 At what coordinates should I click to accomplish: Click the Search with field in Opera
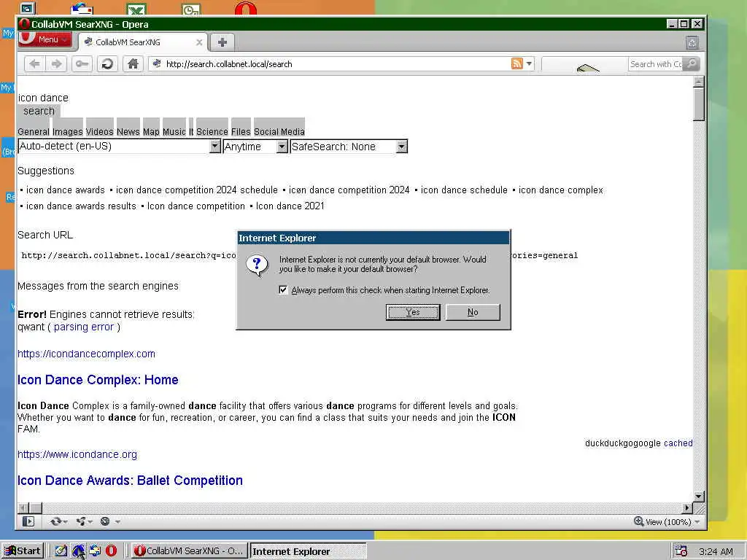(656, 64)
